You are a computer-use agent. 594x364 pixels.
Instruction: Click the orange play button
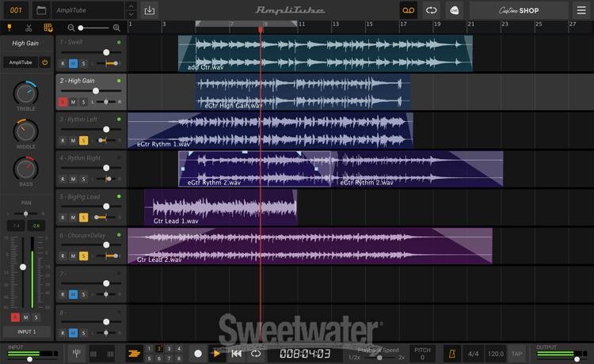pos(216,354)
